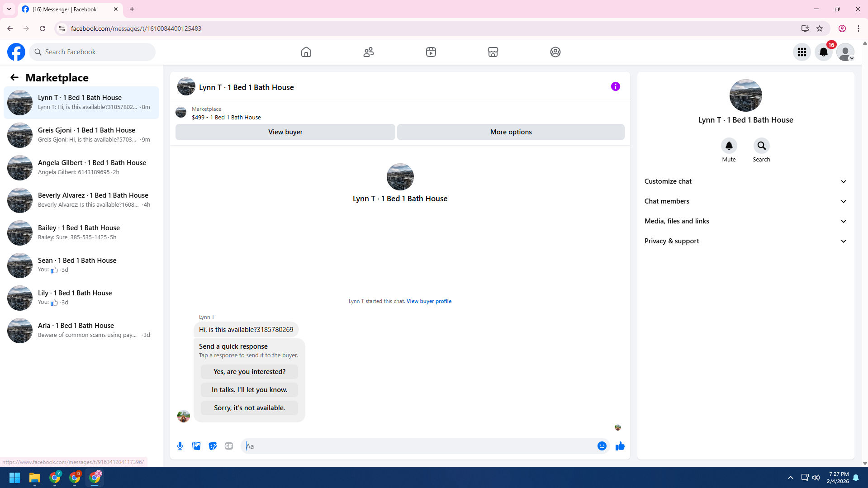The width and height of the screenshot is (868, 488).
Task: Click the large listing photo in right panel
Action: point(745,95)
